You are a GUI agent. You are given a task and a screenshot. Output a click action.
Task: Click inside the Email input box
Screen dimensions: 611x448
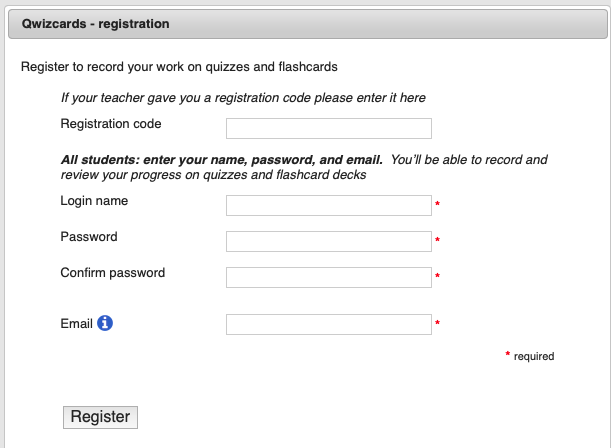[328, 325]
